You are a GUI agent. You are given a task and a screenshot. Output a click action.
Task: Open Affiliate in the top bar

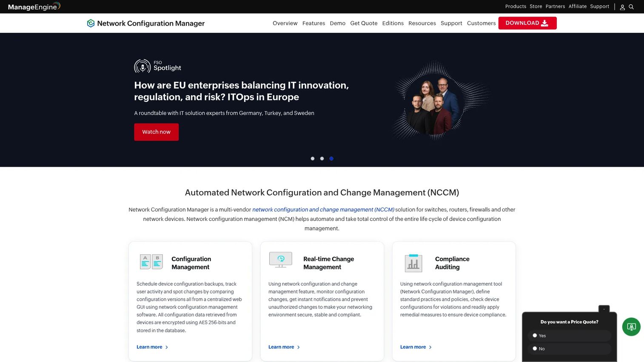578,6
